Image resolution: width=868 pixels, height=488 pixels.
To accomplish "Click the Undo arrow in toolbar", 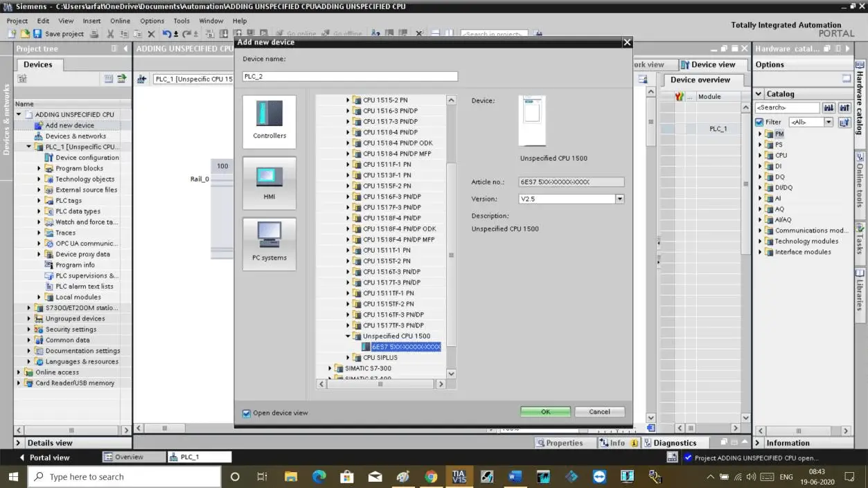I will (167, 33).
